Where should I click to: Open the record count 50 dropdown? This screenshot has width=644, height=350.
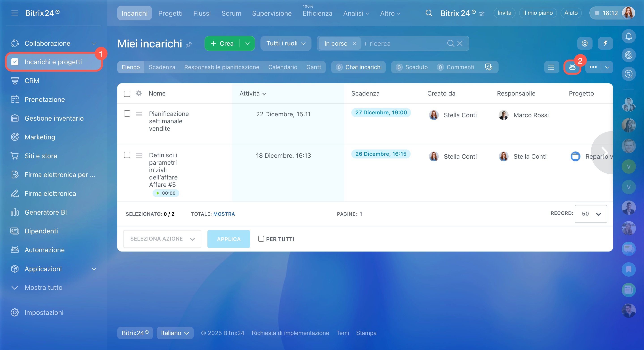click(x=591, y=214)
